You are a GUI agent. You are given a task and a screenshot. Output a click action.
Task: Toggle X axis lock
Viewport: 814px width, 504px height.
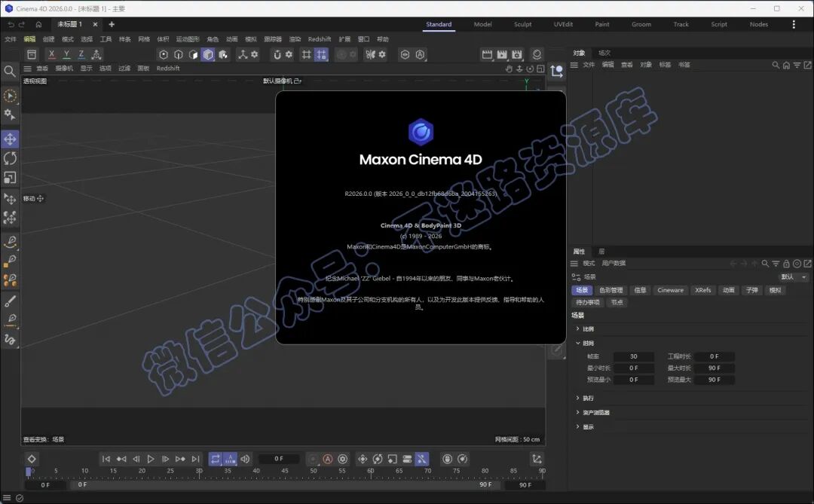(x=51, y=54)
